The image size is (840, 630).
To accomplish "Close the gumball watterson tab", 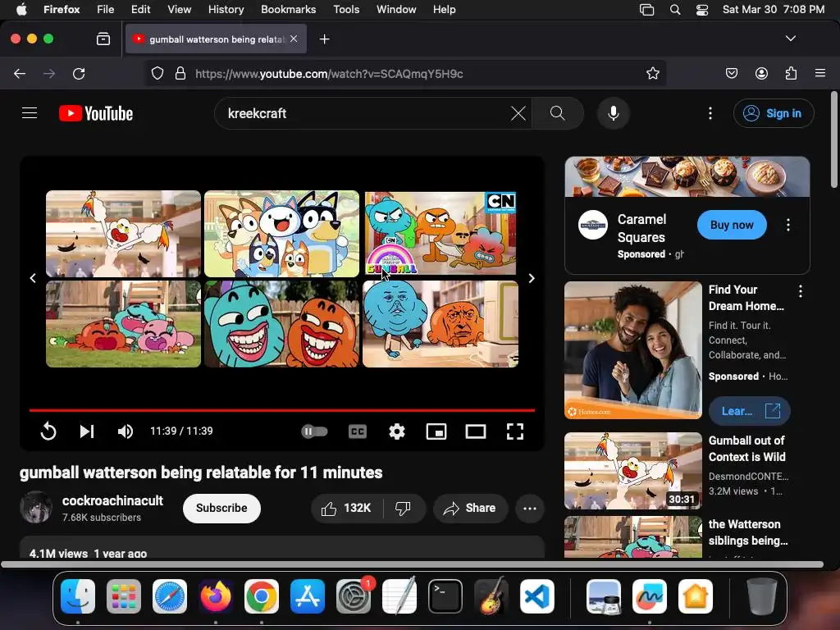I will (x=294, y=39).
